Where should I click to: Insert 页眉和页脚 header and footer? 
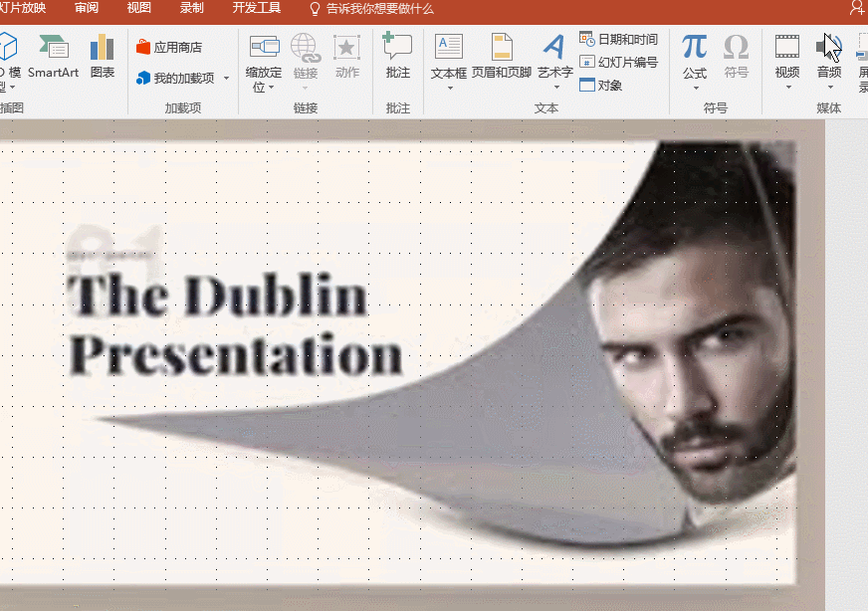coord(502,56)
